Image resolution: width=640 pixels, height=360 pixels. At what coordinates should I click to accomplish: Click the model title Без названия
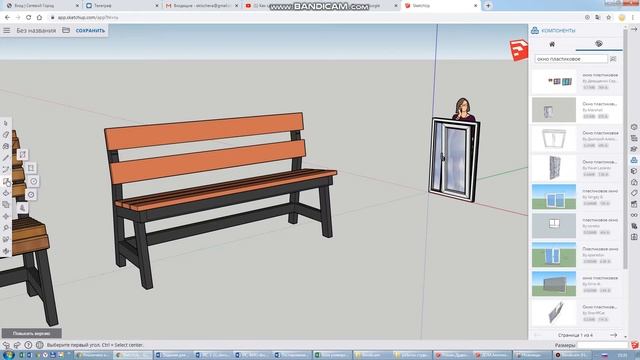(36, 31)
